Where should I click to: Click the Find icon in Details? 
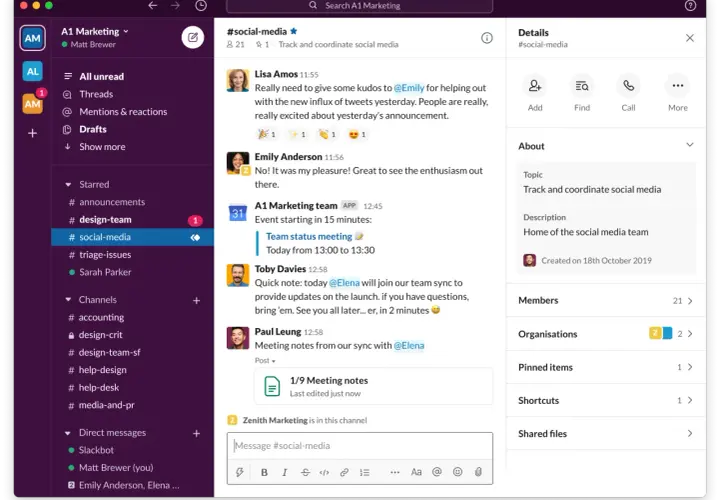click(x=582, y=86)
